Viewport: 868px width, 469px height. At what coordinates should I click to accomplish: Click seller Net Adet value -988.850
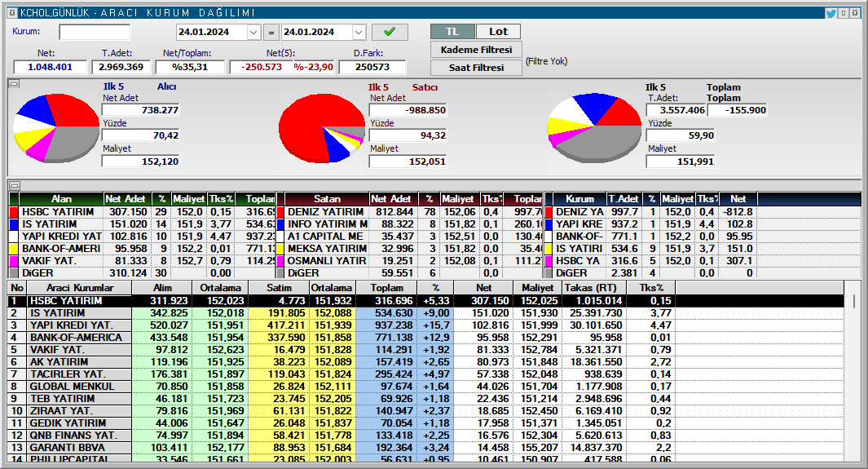pyautogui.click(x=408, y=110)
